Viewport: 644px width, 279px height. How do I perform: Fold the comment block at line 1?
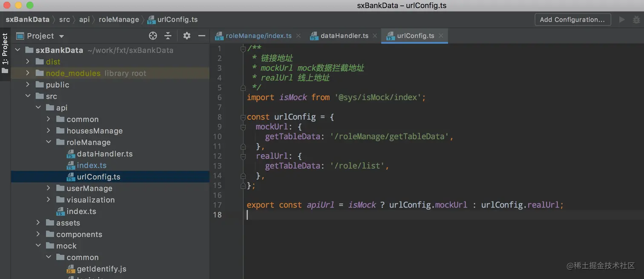(x=243, y=49)
